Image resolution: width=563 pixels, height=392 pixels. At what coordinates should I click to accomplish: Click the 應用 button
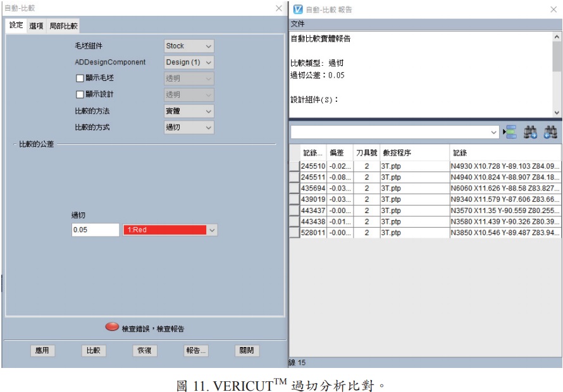click(42, 350)
